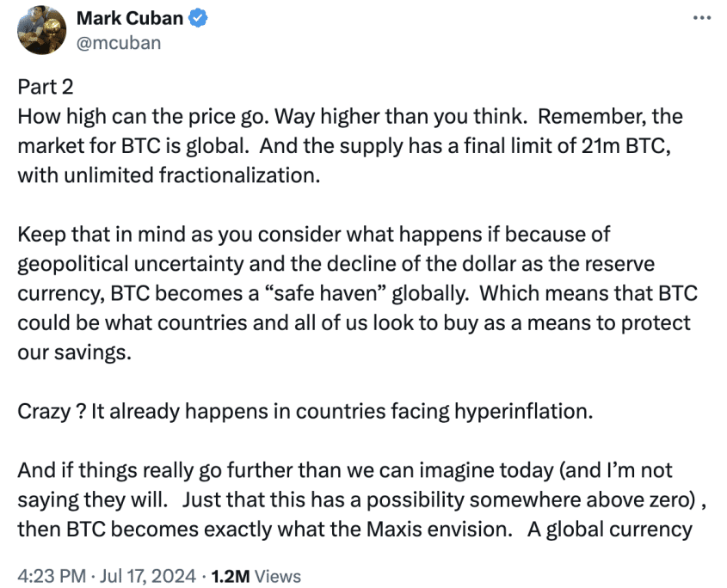Click the "our savings." line
The height and width of the screenshot is (588, 727).
click(76, 352)
